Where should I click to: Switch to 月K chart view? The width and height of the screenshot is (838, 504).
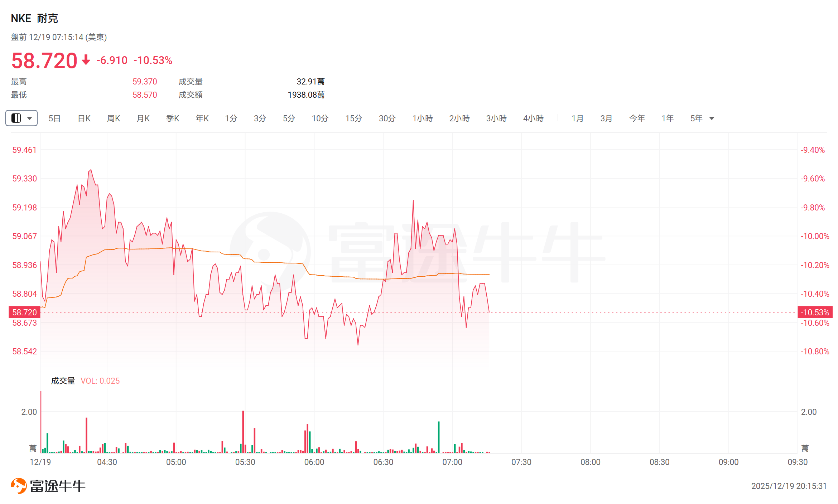[143, 118]
